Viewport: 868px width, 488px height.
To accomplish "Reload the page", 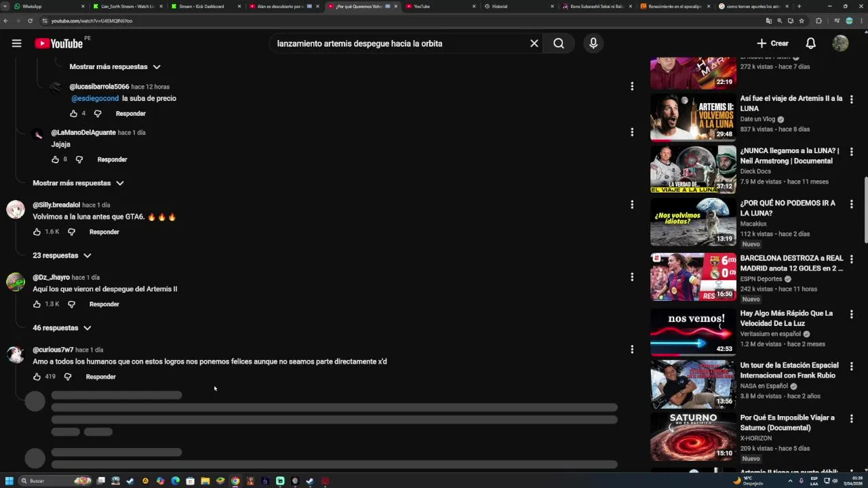I will click(30, 21).
